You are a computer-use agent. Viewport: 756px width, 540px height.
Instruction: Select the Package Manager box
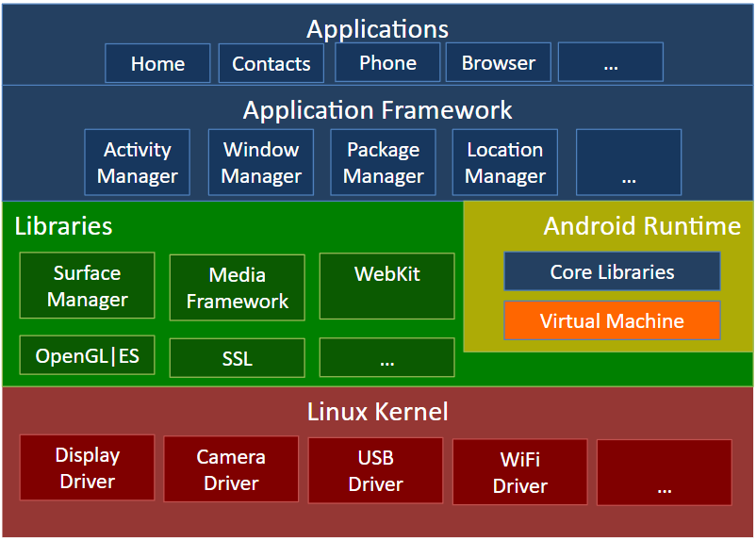384,162
